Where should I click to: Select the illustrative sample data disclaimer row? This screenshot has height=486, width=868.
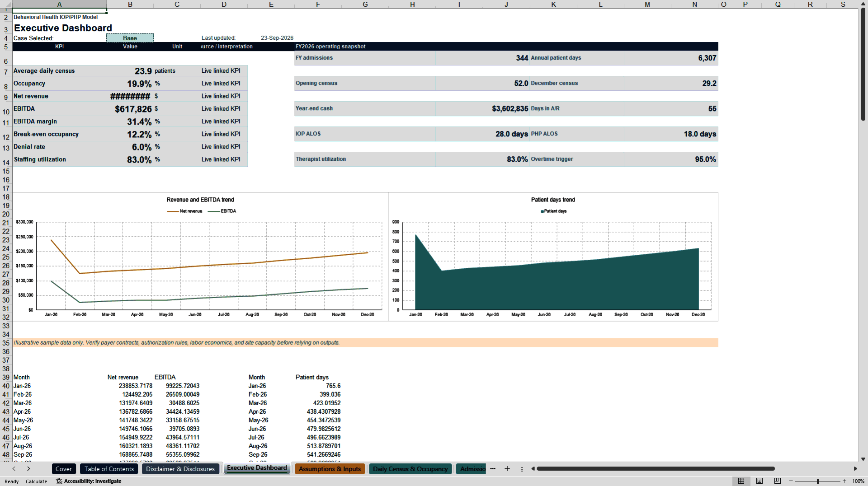tap(365, 343)
